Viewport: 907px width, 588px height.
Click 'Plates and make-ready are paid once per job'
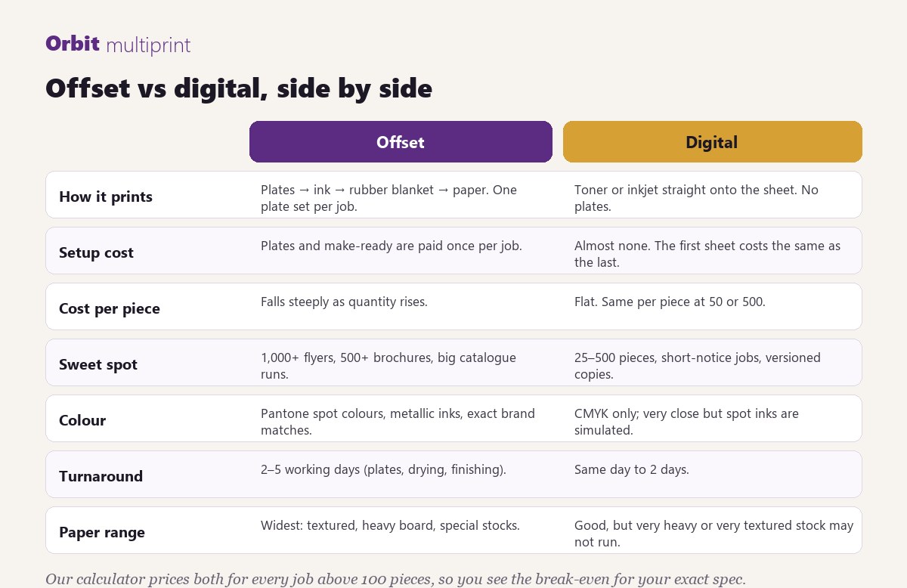pyautogui.click(x=392, y=246)
